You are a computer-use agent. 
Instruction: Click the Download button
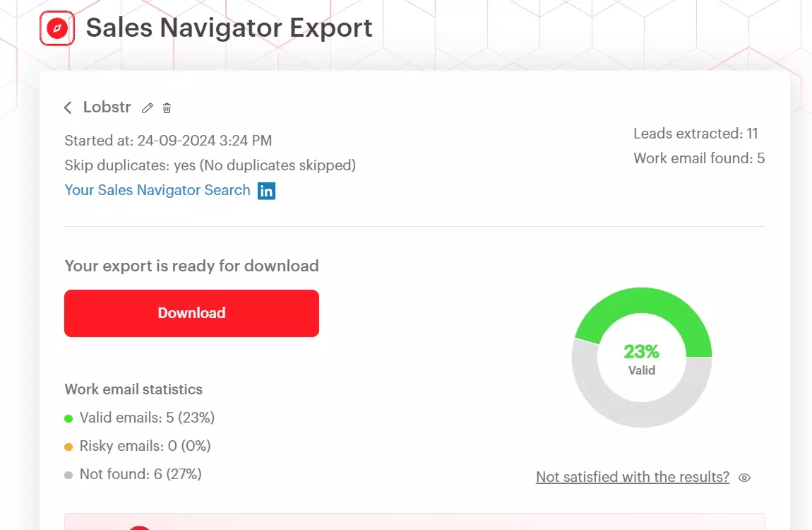(191, 312)
